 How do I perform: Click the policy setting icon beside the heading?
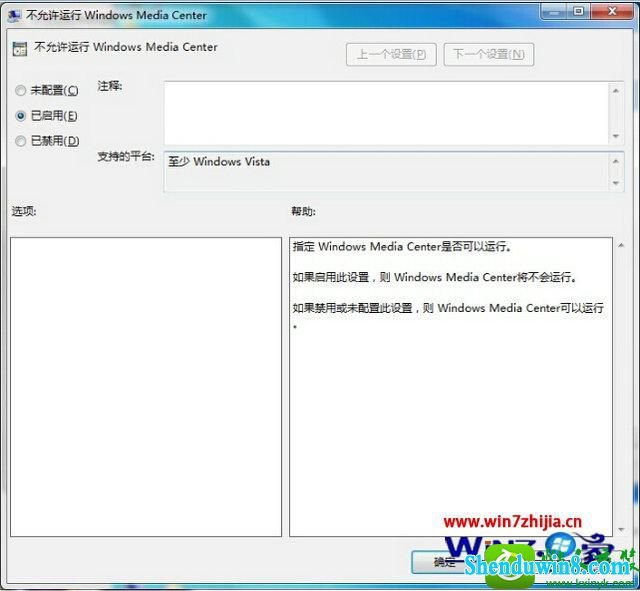20,49
